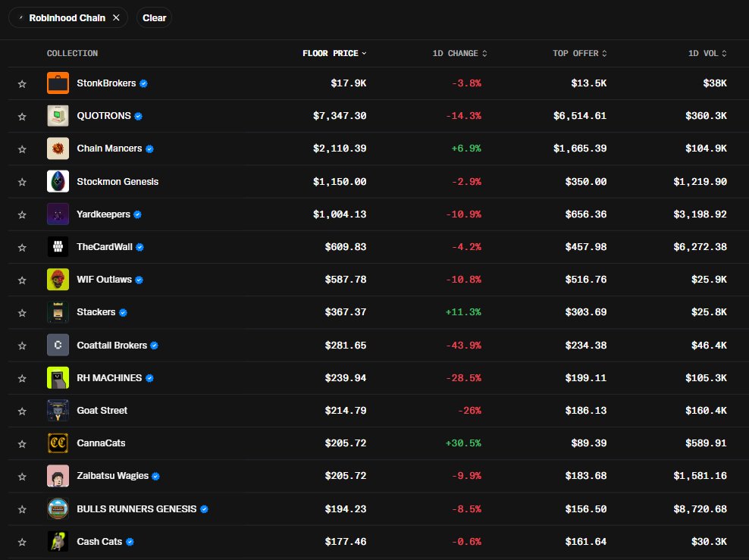Viewport: 749px width, 560px height.
Task: Select Cash Cats floor price $177.46
Action: (346, 541)
